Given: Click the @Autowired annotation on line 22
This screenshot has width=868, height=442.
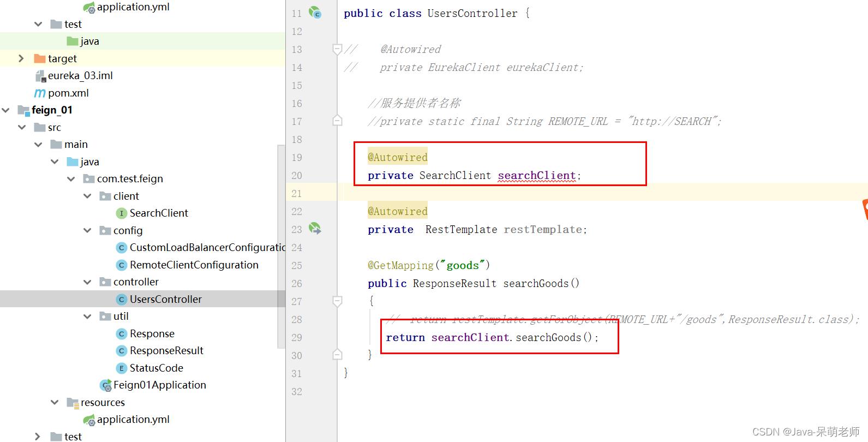Looking at the screenshot, I should point(398,212).
